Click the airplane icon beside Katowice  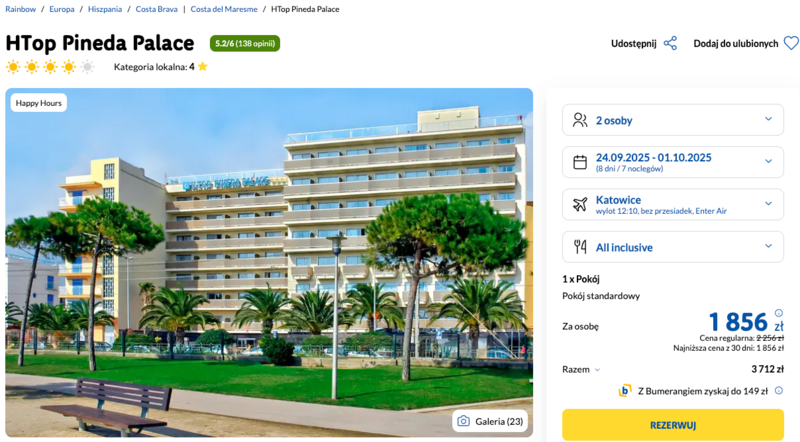(x=580, y=205)
